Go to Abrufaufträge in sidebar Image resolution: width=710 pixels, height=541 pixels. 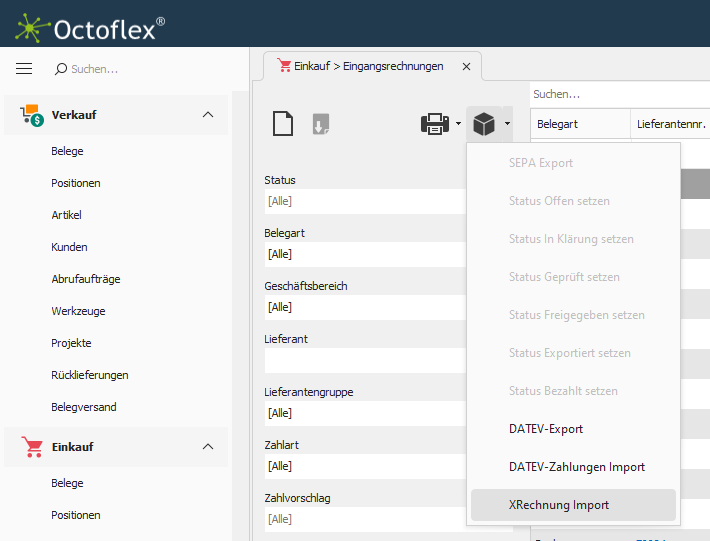tap(85, 279)
